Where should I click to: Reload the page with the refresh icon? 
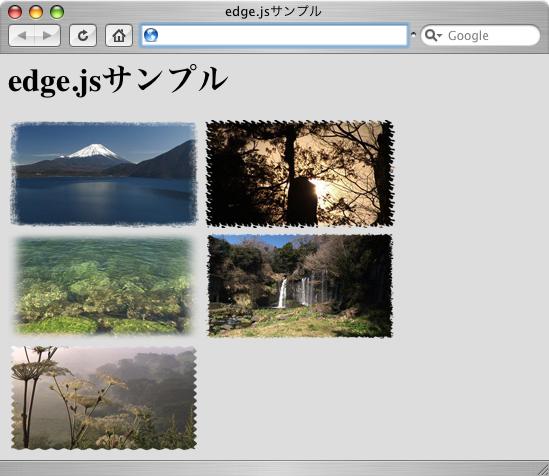83,35
